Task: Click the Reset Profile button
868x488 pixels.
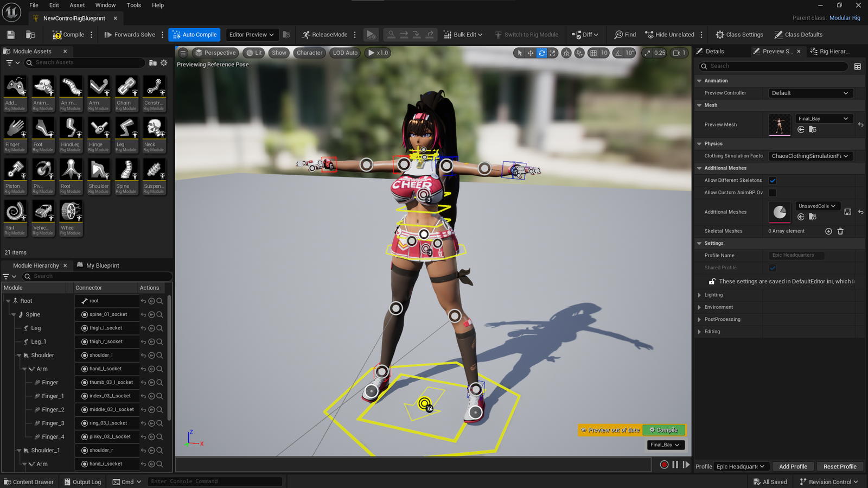Action: 839,466
